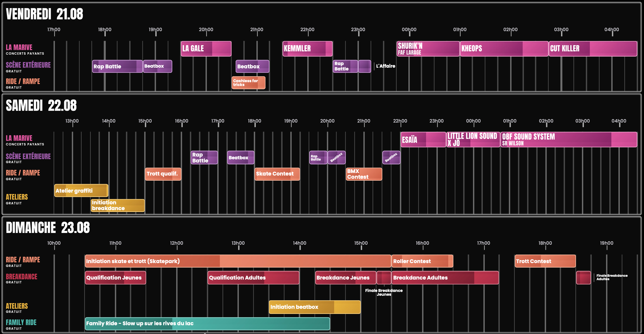Select the KHEOPS concert block
The width and height of the screenshot is (644, 334).
click(x=504, y=48)
